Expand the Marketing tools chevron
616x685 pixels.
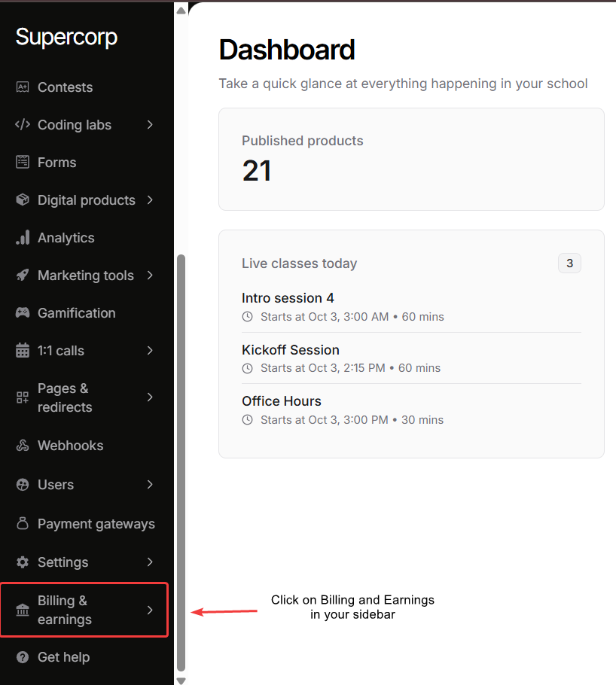[150, 276]
